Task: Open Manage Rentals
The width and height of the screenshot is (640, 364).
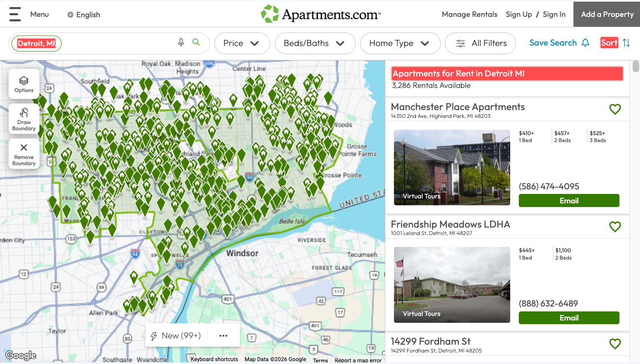Action: pyautogui.click(x=470, y=14)
